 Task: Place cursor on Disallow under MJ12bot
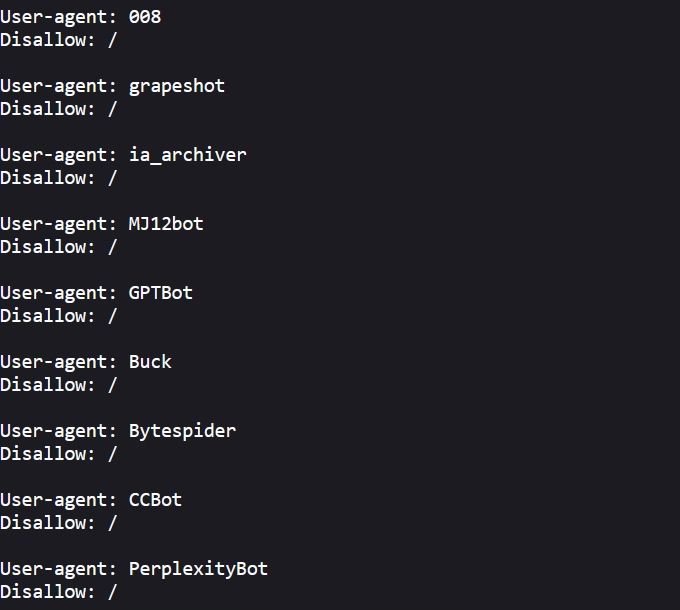click(43, 247)
